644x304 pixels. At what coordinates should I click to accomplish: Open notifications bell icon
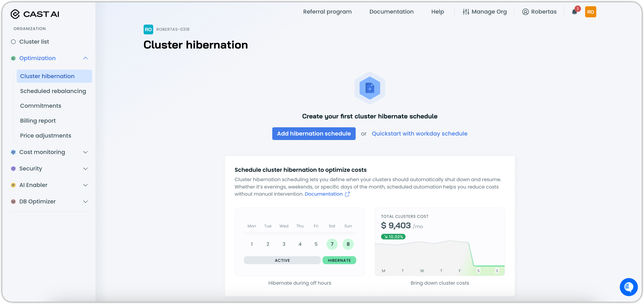point(574,12)
